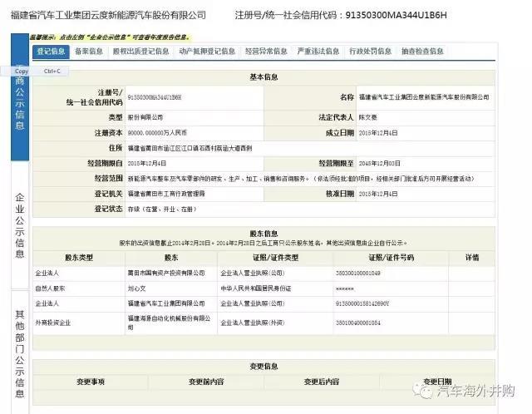Click legal representative name 陈文意
Image resolution: width=532 pixels, height=414 pixels.
[x=368, y=117]
